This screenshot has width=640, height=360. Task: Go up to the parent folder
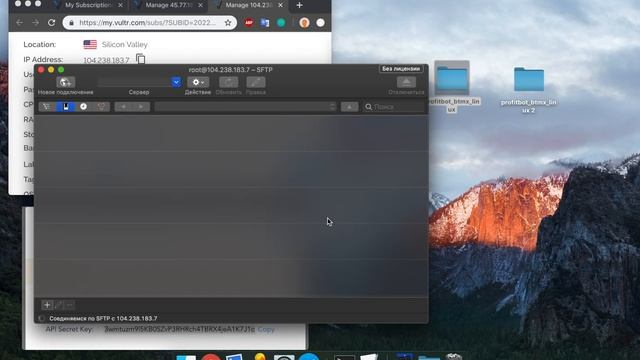[349, 107]
